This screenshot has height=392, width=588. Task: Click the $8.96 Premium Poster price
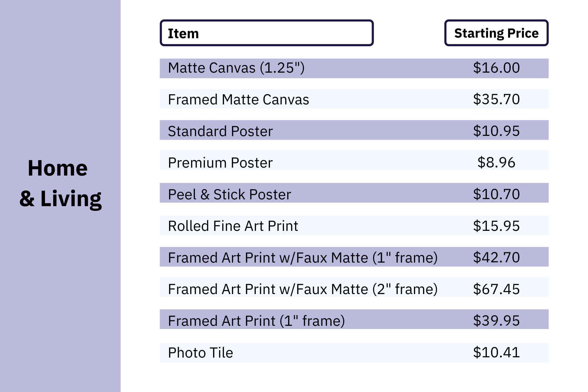(496, 163)
